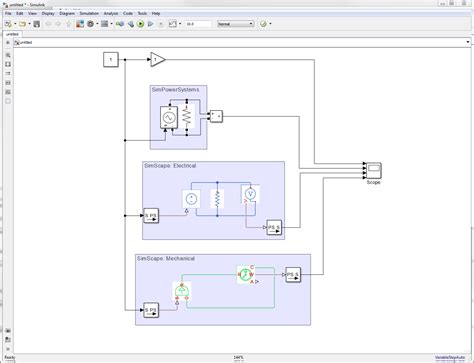Screen dimensions: 474x363
Task: Select the SimPowerSystems resistor block
Action: pos(187,117)
